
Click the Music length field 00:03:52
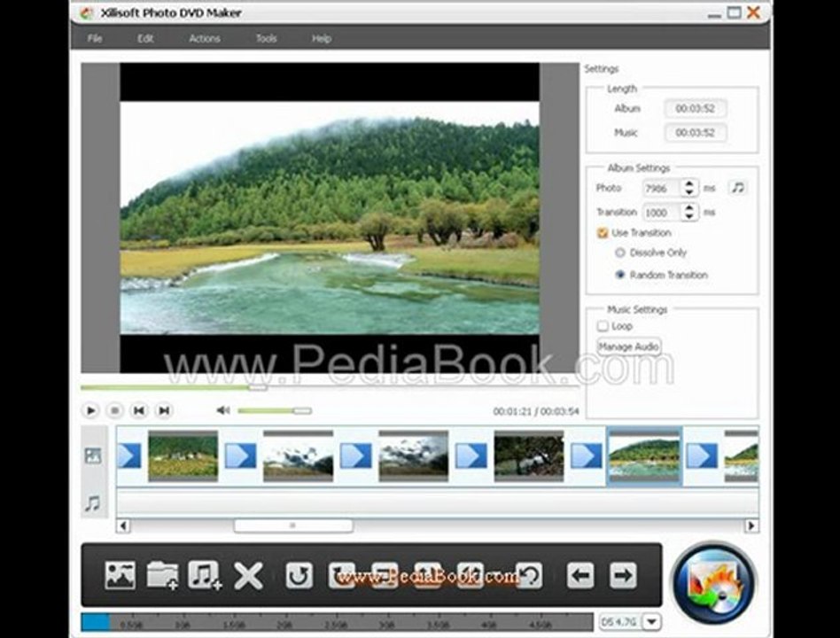click(x=696, y=132)
